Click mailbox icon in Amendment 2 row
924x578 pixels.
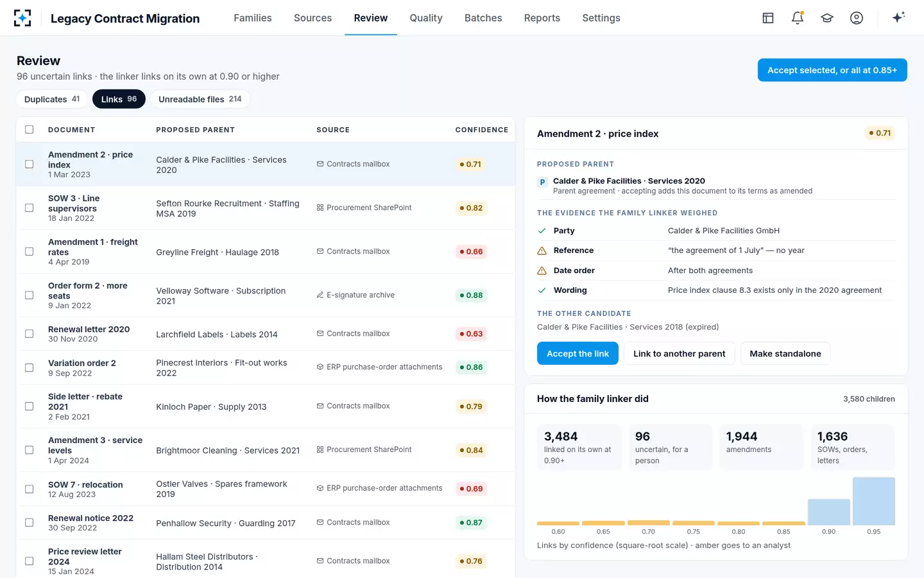click(x=320, y=164)
